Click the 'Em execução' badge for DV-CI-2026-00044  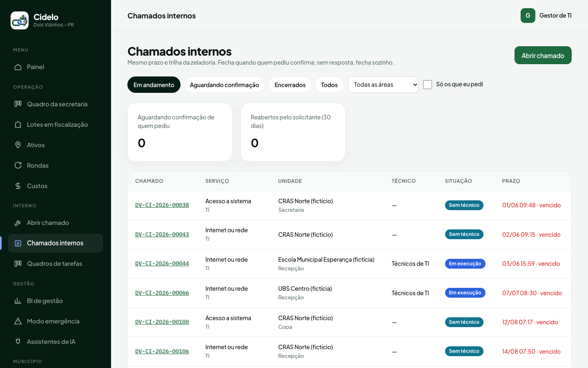[465, 264]
